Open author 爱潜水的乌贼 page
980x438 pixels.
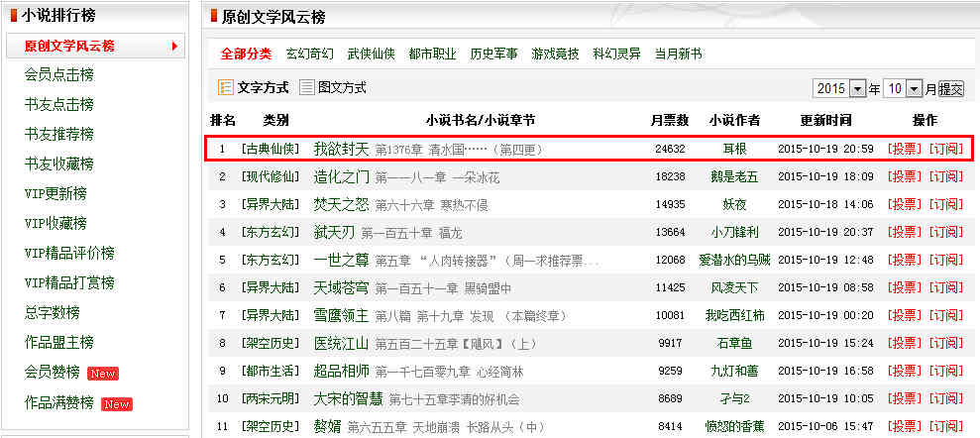point(734,260)
